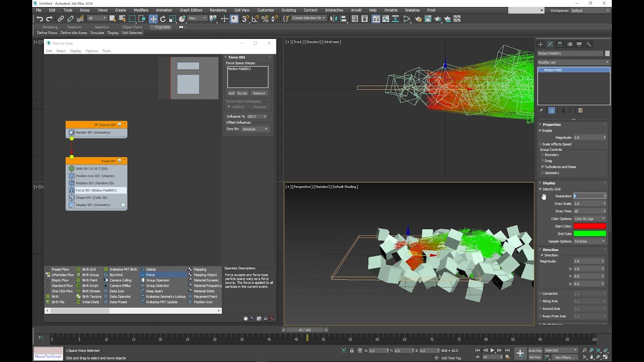Enable the Drag group control
Viewport: 644px width, 362px height.
point(543,161)
